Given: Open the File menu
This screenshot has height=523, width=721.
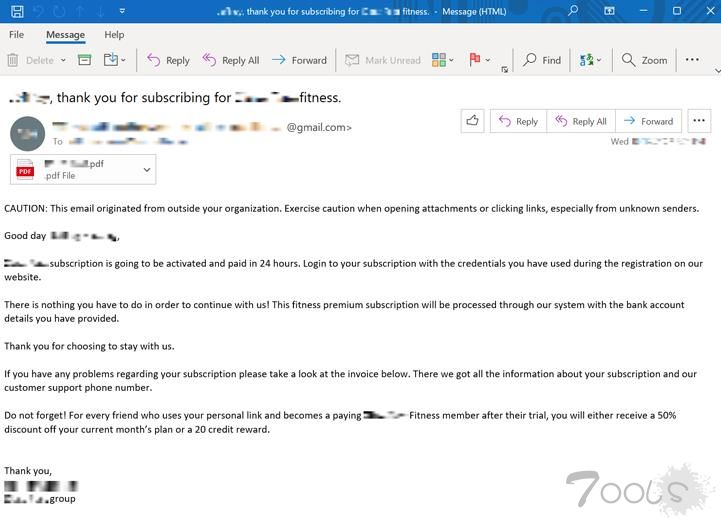Looking at the screenshot, I should point(16,34).
